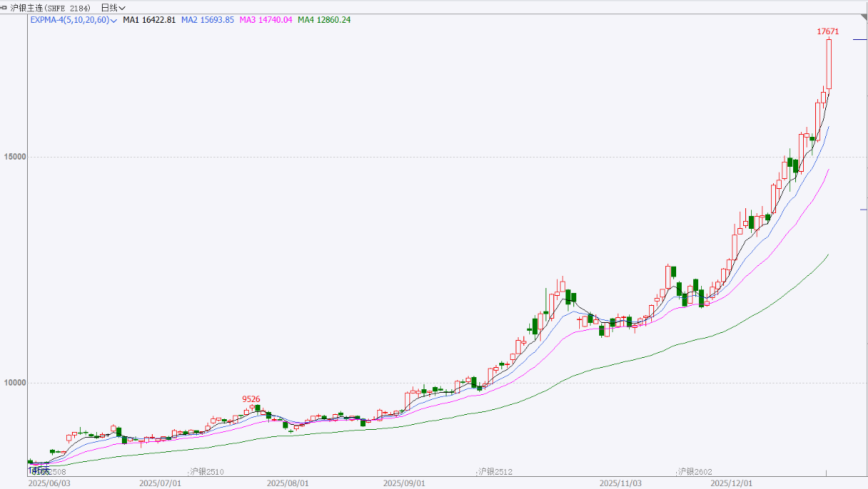Click the 2025/09/01 date on time axis

tap(404, 483)
